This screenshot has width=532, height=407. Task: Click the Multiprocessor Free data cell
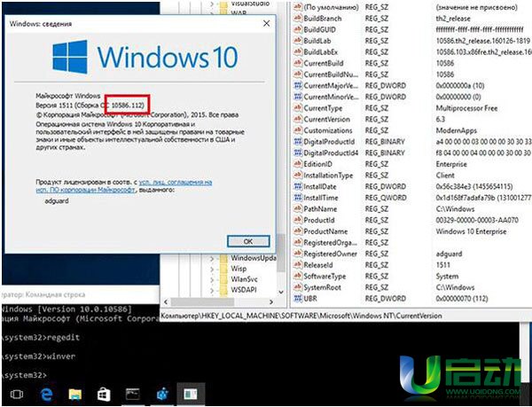466,108
